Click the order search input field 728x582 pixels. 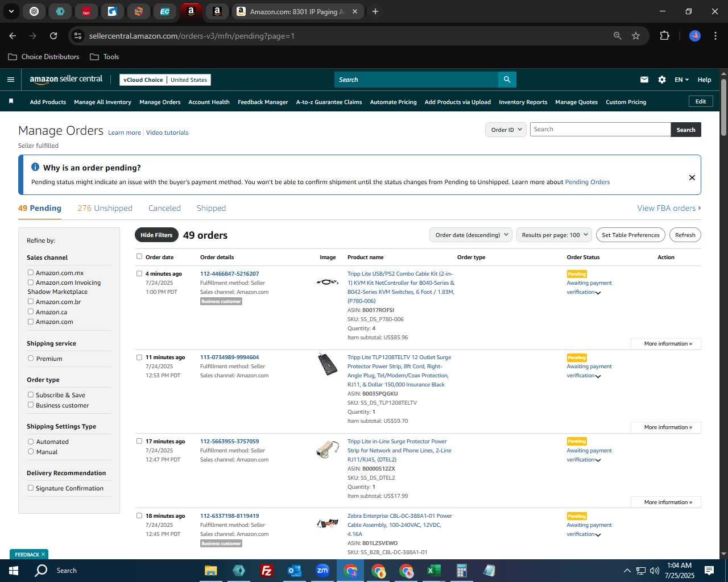(600, 130)
